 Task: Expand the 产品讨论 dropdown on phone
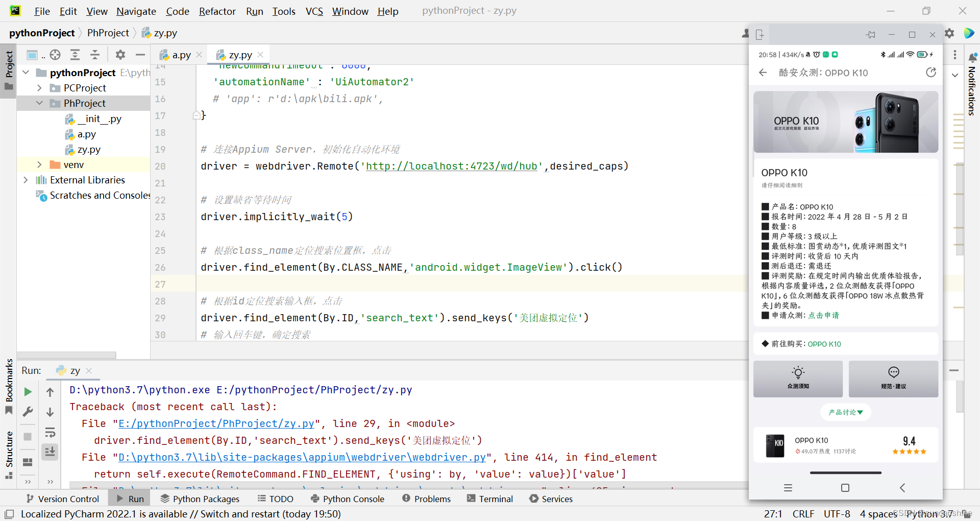(x=846, y=412)
